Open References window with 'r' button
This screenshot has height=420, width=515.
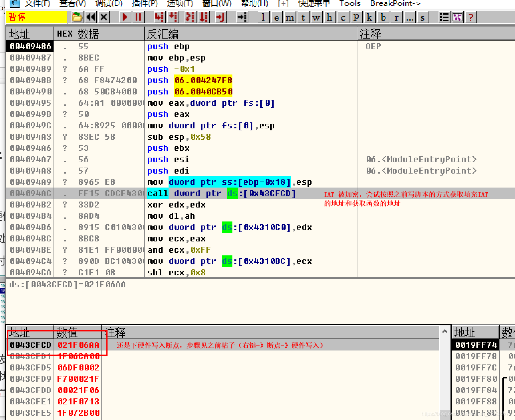(x=396, y=17)
